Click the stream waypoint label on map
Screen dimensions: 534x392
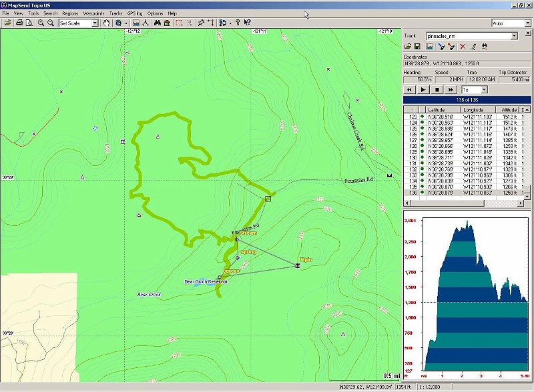tap(248, 233)
